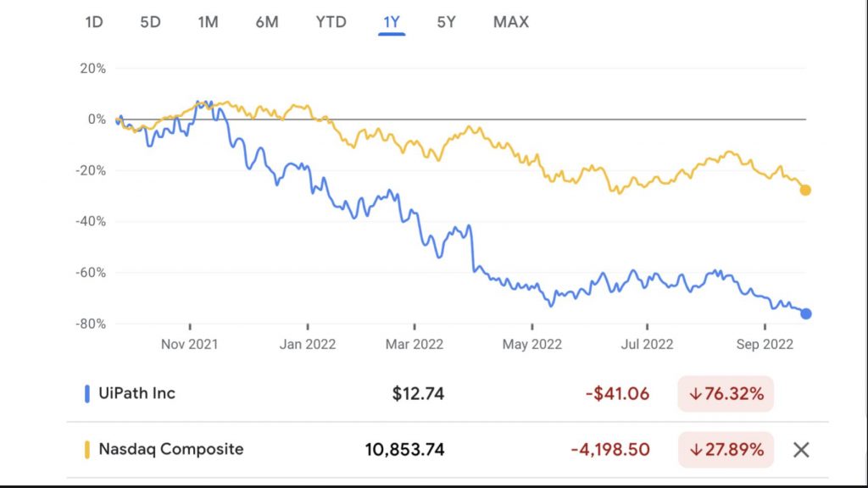Select the 1D time range tab
Viewport: 868px width, 488px height.
coord(94,22)
